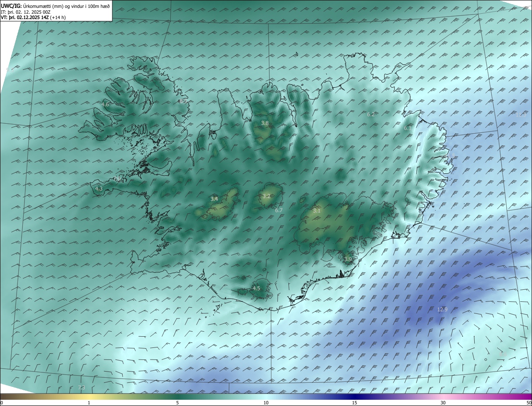Click the 5 tick on the color scale
The image size is (532, 406).
177,403
